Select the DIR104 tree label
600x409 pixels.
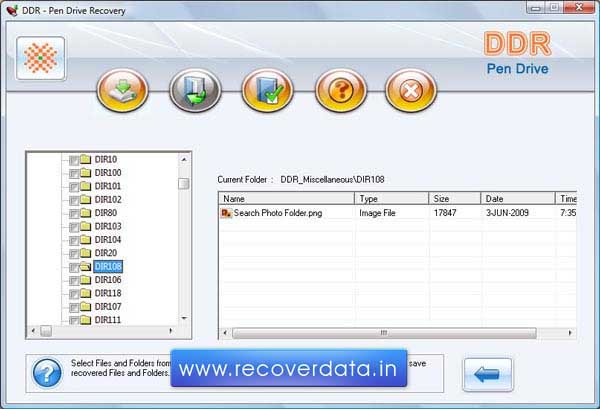pyautogui.click(x=108, y=240)
